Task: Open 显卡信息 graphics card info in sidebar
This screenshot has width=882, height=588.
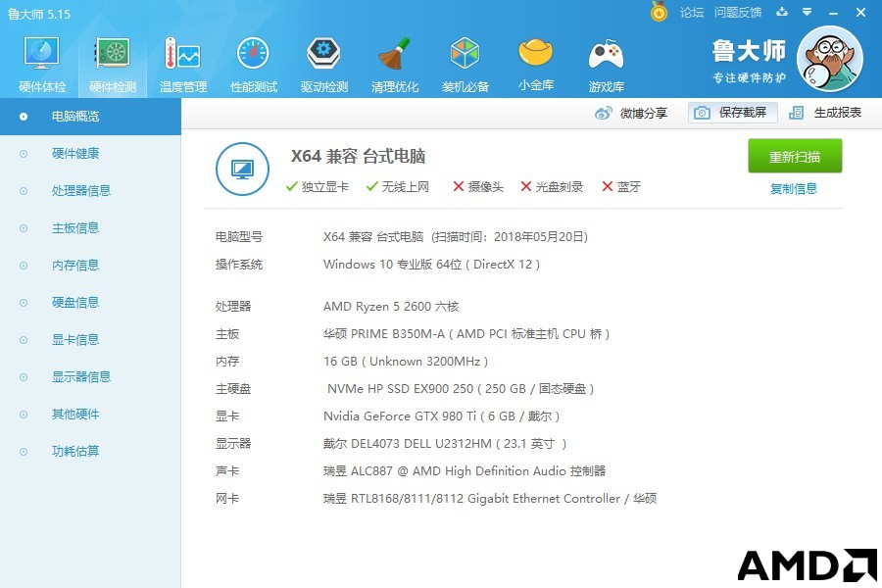Action: tap(90, 339)
